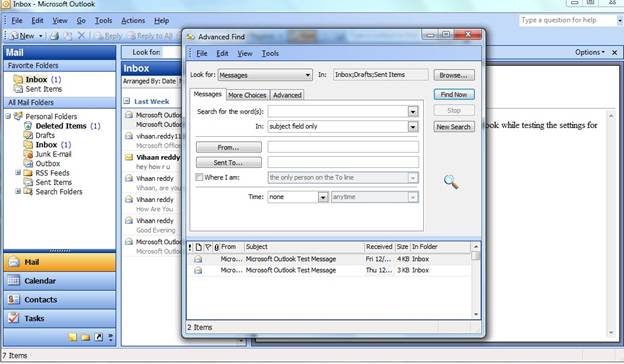The width and height of the screenshot is (624, 364).
Task: Click the Browse... button
Action: click(454, 75)
